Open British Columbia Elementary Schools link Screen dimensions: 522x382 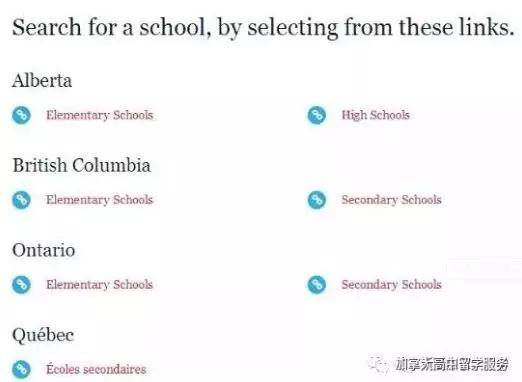click(99, 200)
